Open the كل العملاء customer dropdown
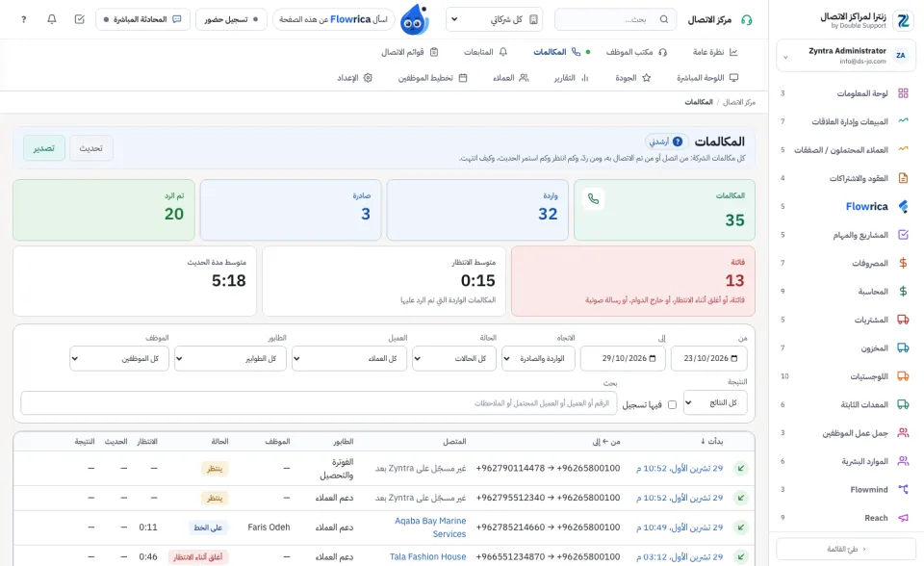The height and width of the screenshot is (566, 924). click(349, 358)
